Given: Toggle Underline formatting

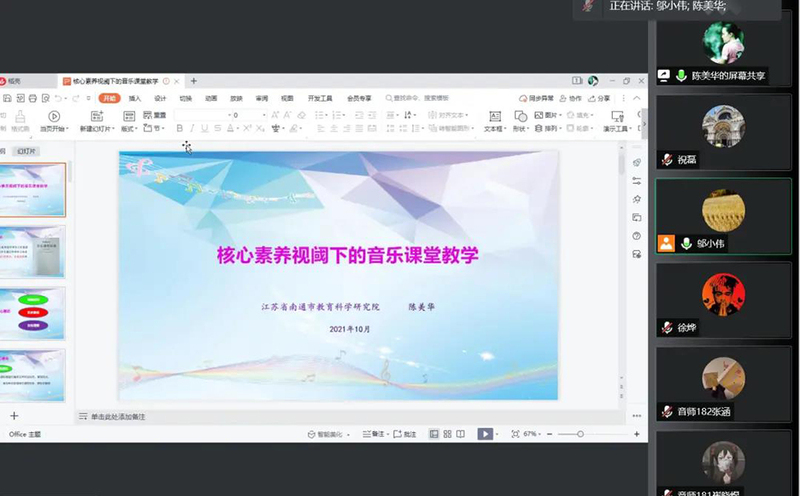Looking at the screenshot, I should (205, 128).
